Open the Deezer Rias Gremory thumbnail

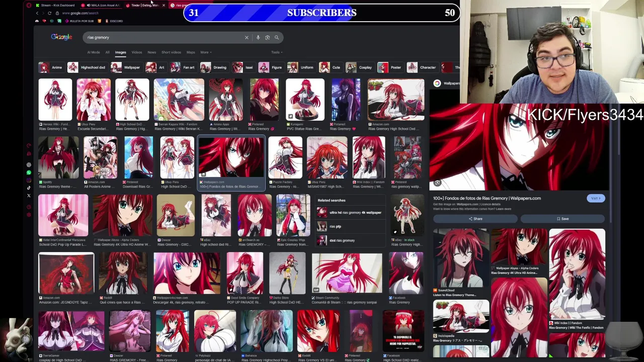(176, 215)
